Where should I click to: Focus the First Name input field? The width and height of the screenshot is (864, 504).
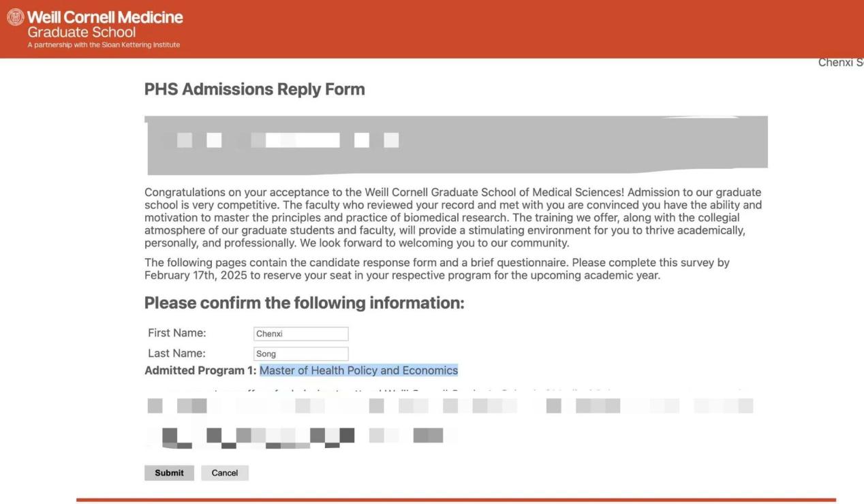tap(300, 334)
